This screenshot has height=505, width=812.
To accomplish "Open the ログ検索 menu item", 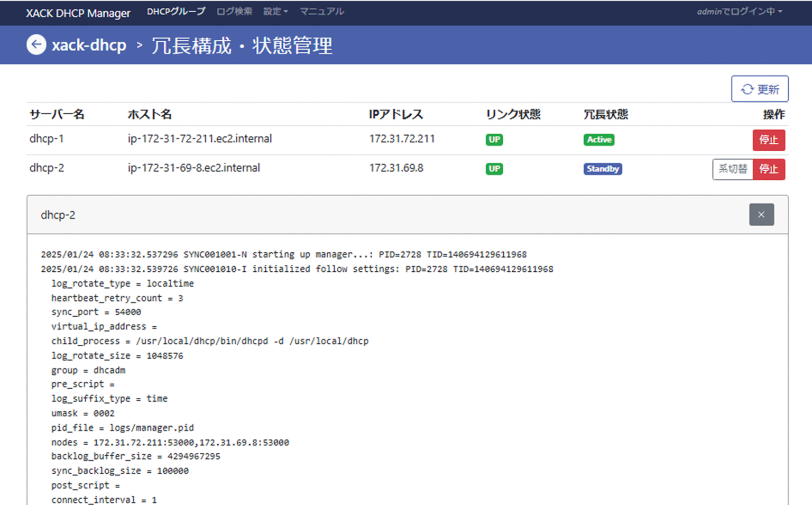I will [x=234, y=12].
